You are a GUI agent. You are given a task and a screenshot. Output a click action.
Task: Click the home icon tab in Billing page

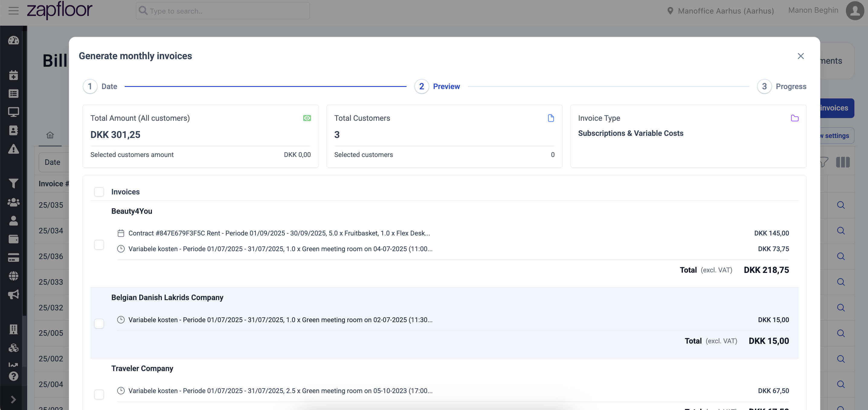(x=50, y=135)
